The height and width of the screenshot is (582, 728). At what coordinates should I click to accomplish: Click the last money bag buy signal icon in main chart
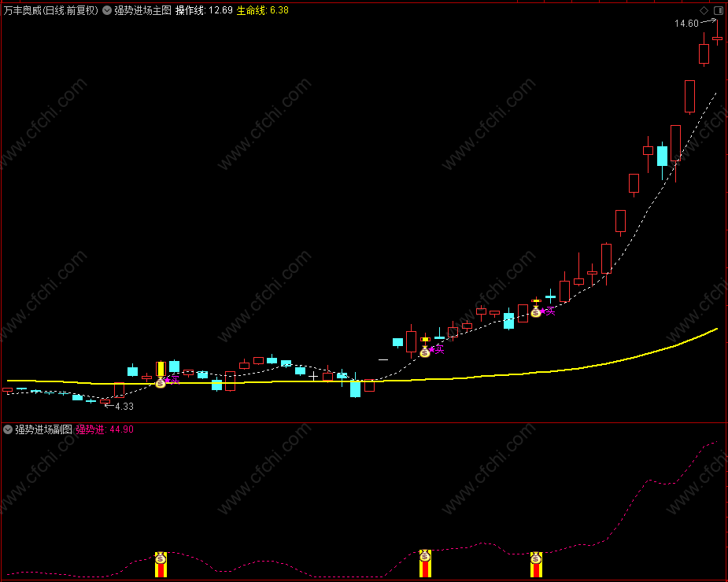tap(536, 312)
